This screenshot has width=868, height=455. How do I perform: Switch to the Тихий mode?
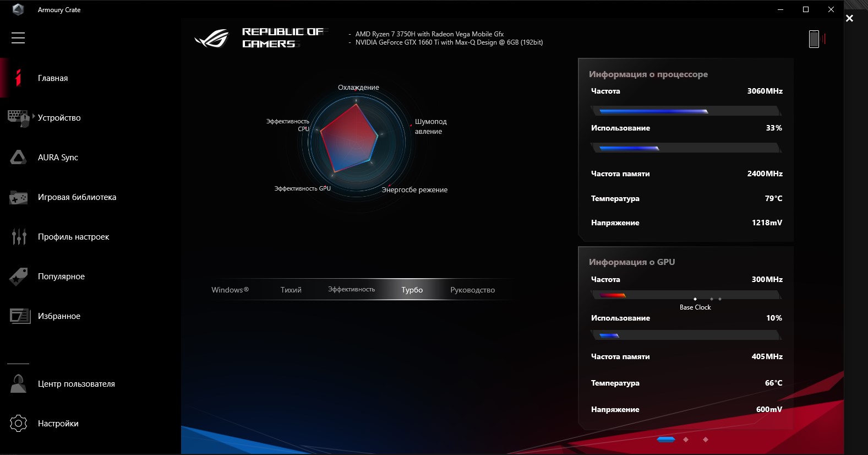pyautogui.click(x=291, y=290)
